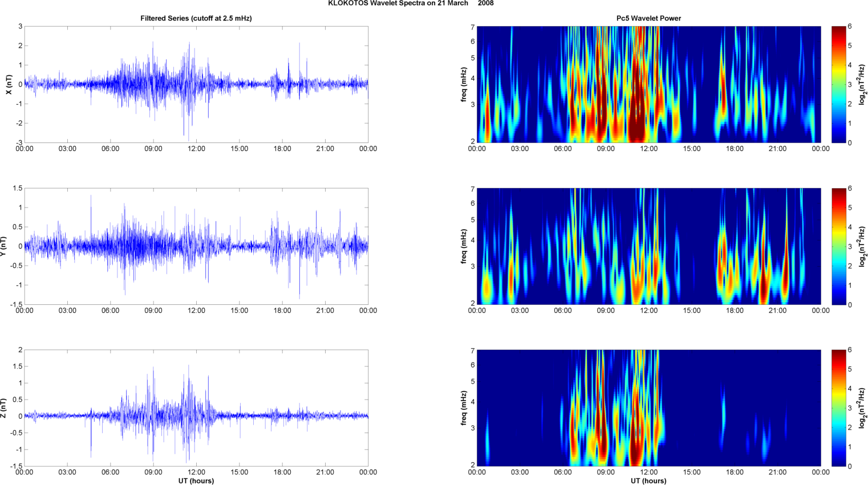Click the top spectrogram's colorbar
Image resolution: width=868 pixels, height=485 pixels.
click(x=838, y=84)
